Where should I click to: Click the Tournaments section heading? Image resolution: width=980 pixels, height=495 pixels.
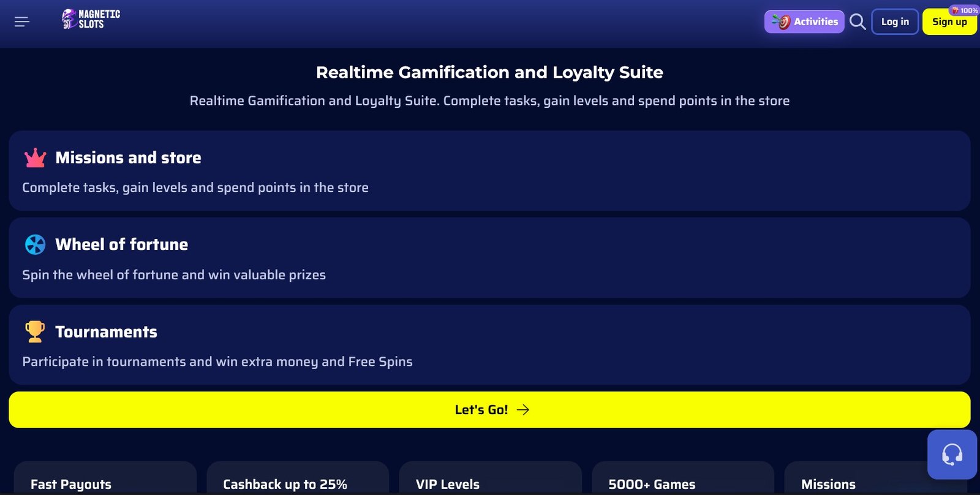[x=106, y=332]
